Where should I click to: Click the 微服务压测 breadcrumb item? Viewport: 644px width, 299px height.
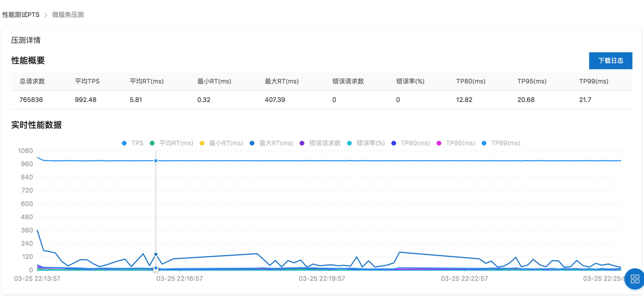(68, 15)
